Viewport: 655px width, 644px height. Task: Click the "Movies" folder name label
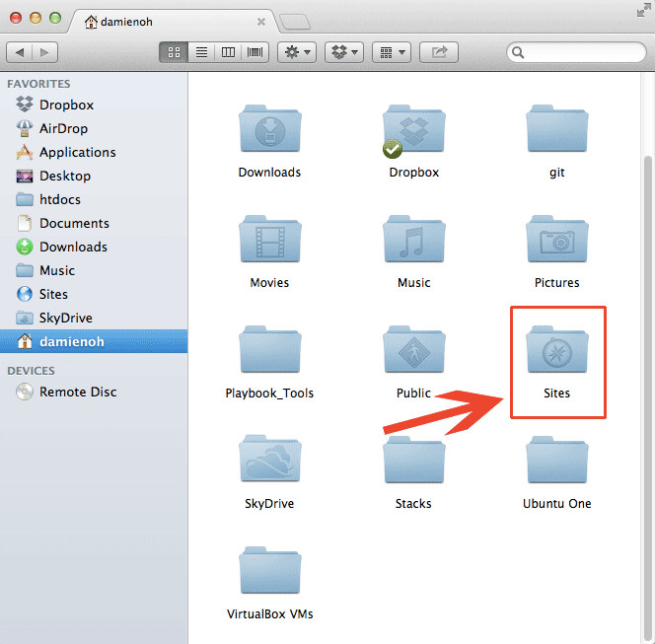point(269,283)
